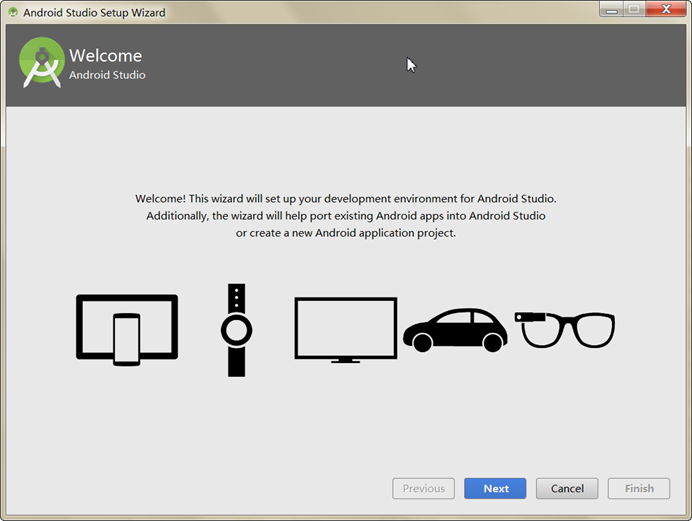
Task: Select the smart glasses icon
Action: (x=565, y=329)
